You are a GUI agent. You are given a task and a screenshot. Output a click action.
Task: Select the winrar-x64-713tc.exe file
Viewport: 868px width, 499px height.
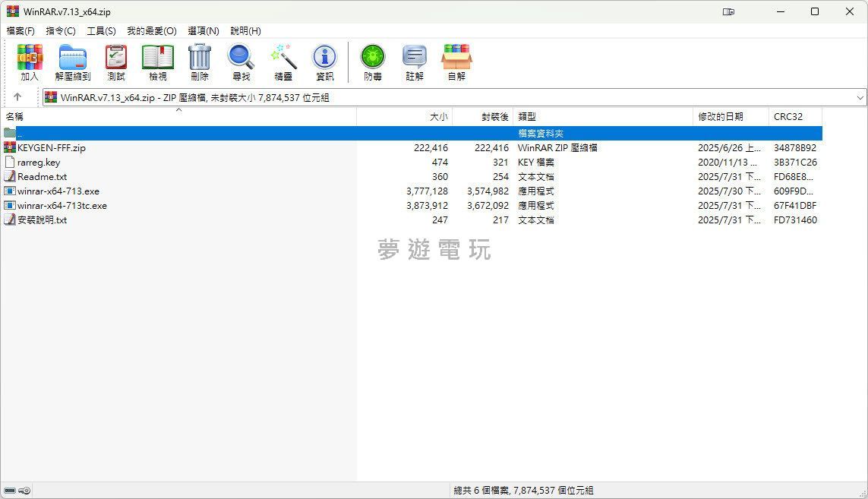(x=62, y=206)
